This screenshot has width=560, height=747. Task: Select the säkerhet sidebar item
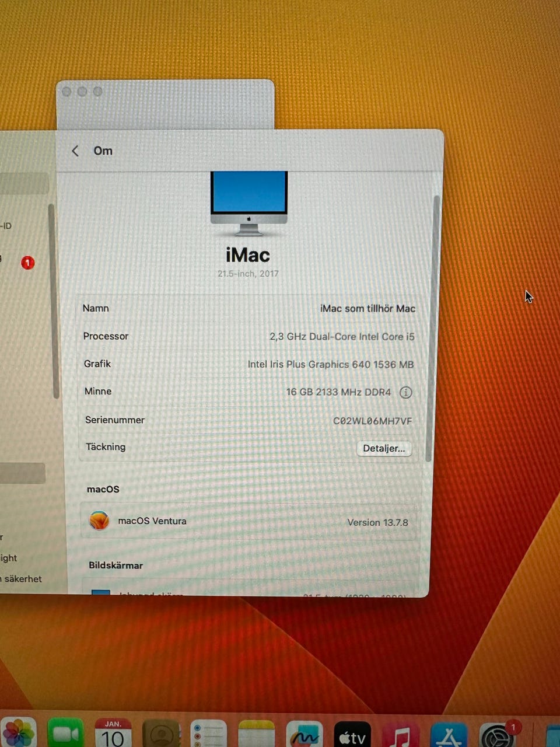pos(23,579)
